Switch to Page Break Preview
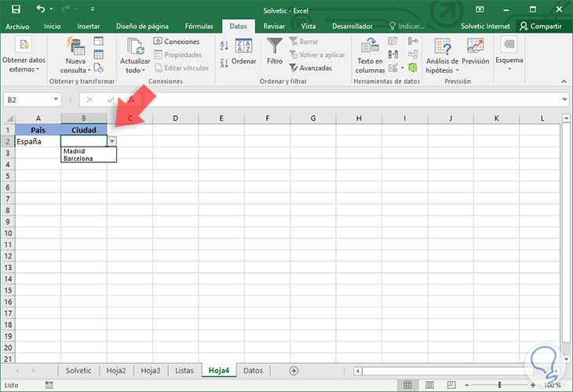Viewport: 573px width, 392px height. pyautogui.click(x=451, y=385)
